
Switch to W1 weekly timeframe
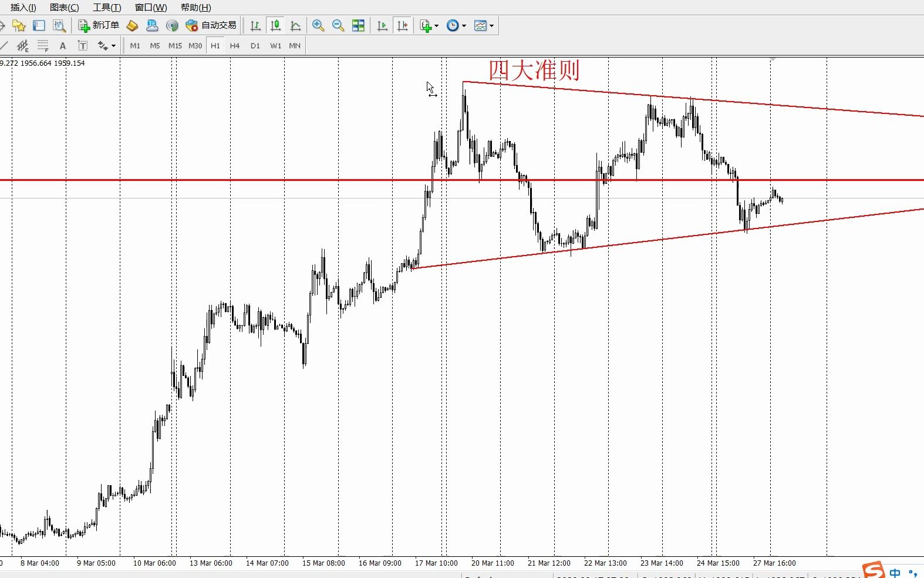click(275, 46)
